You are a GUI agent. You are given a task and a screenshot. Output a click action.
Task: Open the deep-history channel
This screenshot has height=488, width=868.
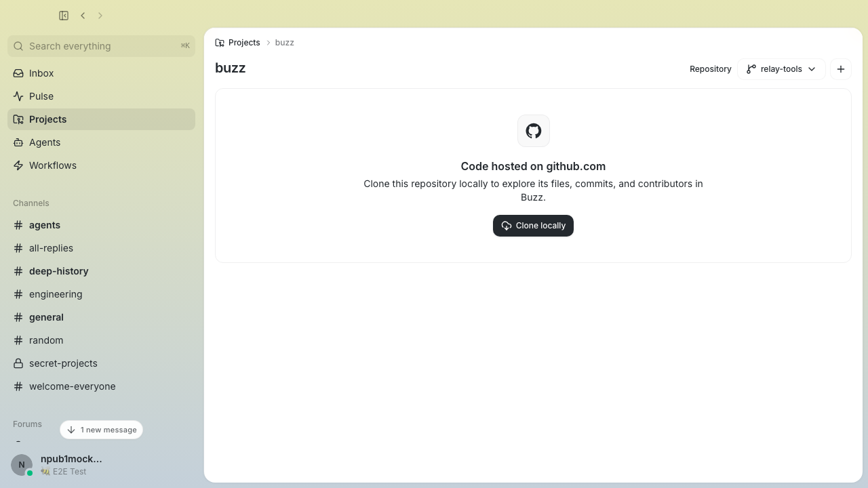pos(102,271)
